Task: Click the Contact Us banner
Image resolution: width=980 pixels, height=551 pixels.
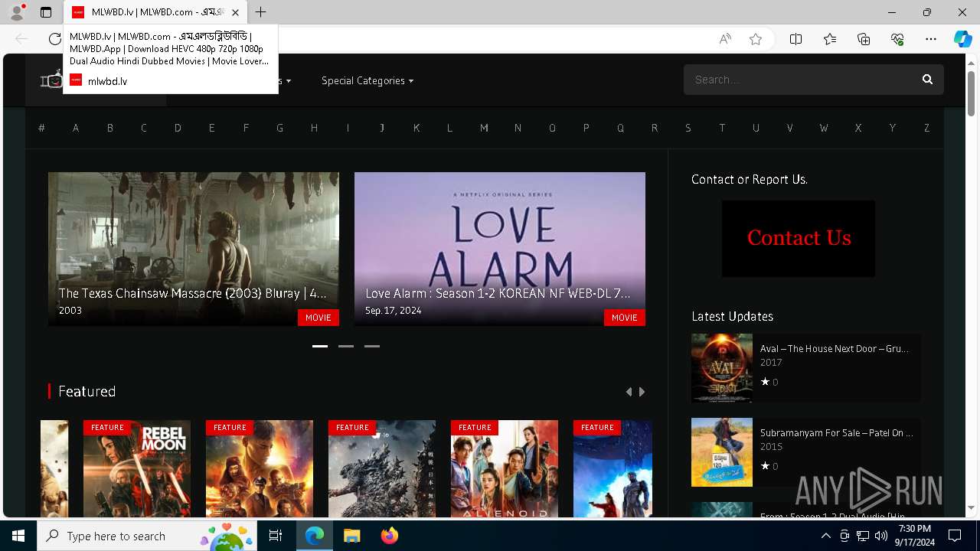Action: [799, 238]
